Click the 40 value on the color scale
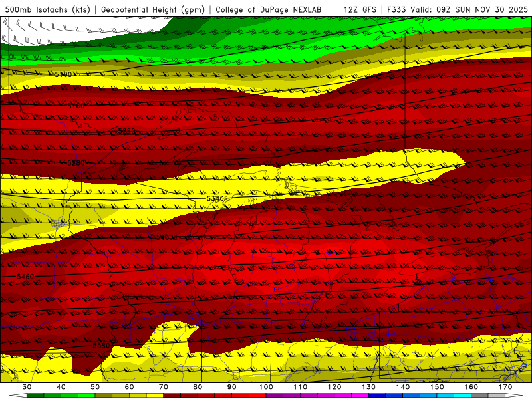The height and width of the screenshot is (399, 532). click(61, 387)
